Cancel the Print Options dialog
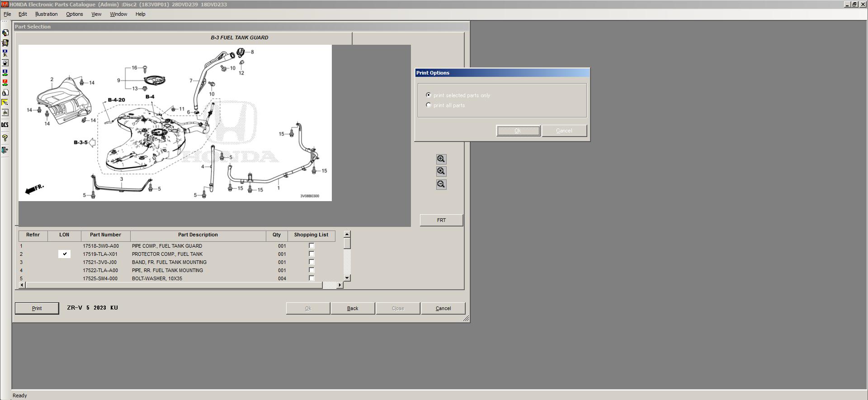This screenshot has width=868, height=400. tap(564, 131)
